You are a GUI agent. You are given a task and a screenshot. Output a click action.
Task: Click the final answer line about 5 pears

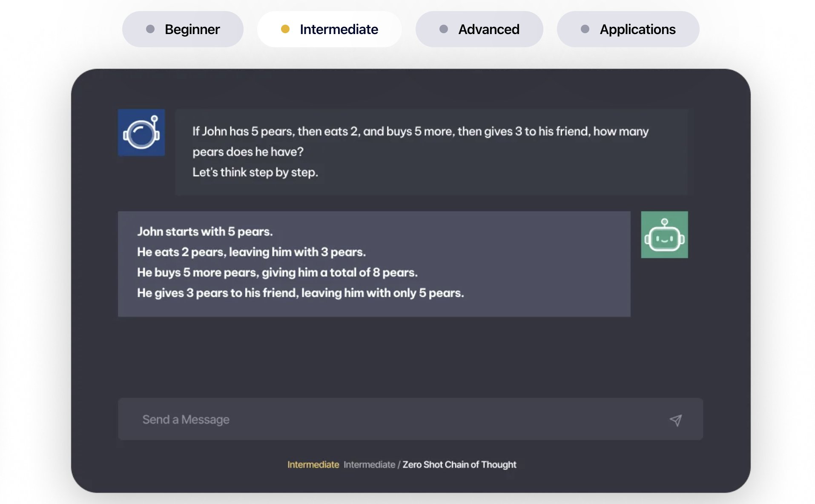point(300,293)
